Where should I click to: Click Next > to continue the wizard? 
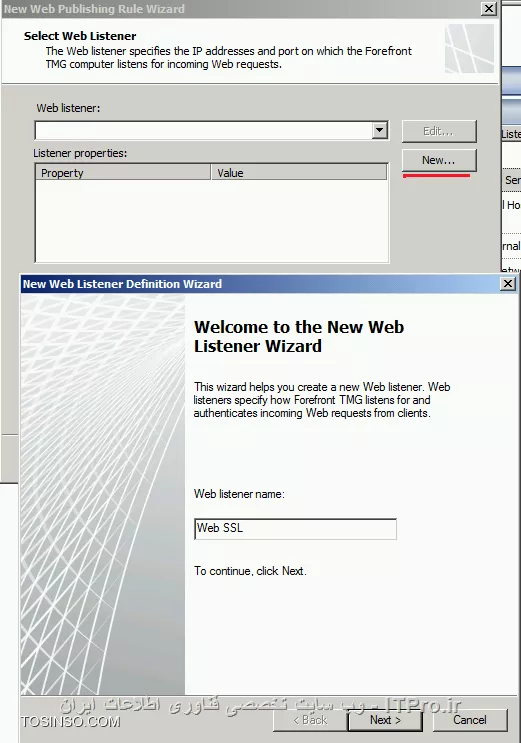pos(385,720)
